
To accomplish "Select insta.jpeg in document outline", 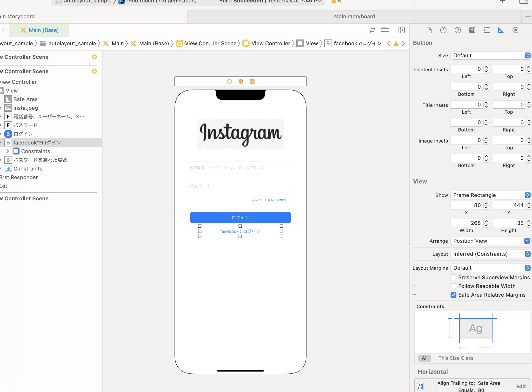I will click(26, 108).
